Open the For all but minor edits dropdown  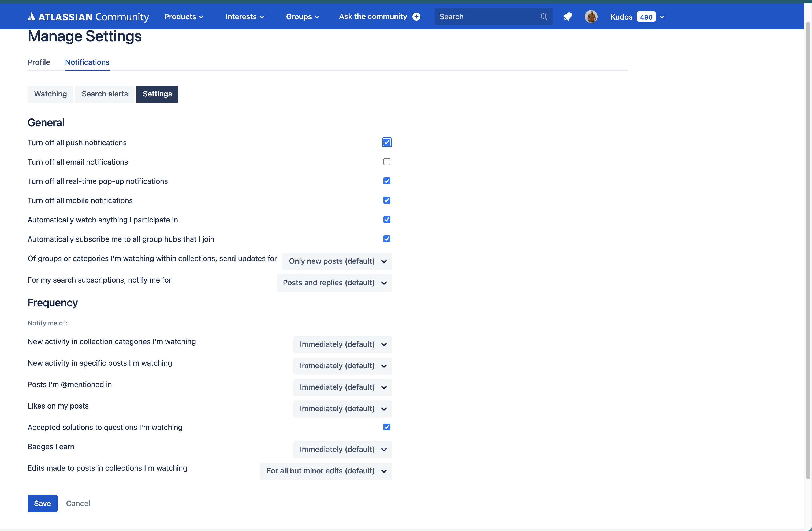(x=325, y=471)
